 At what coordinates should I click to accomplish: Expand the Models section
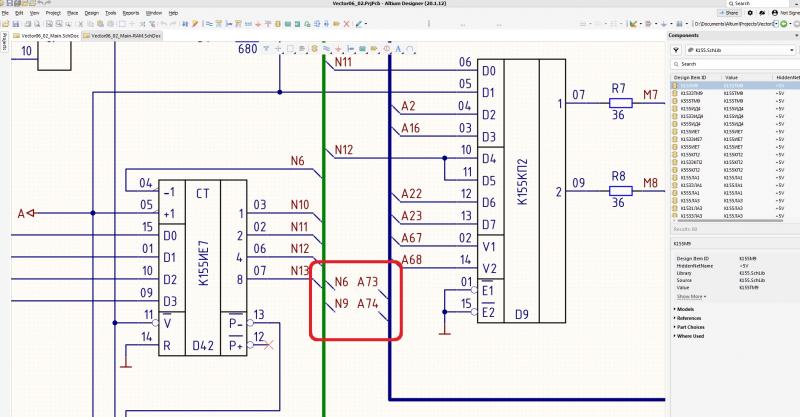click(x=690, y=309)
